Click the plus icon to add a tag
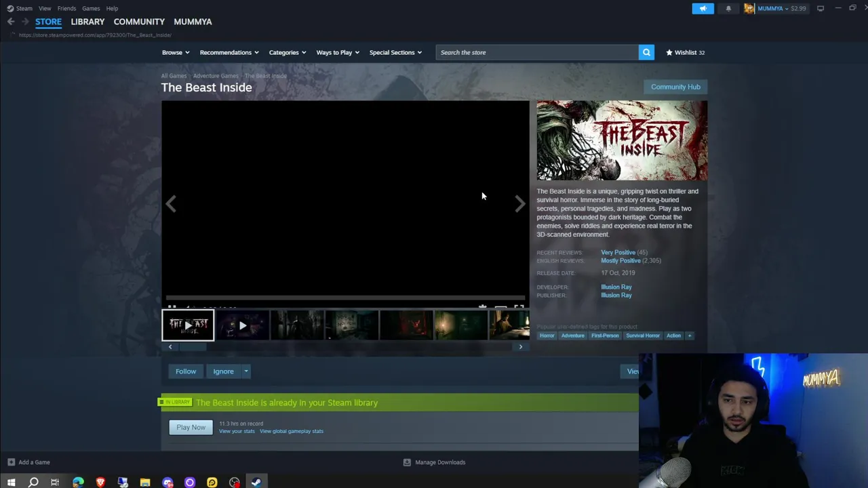The image size is (868, 488). point(690,335)
